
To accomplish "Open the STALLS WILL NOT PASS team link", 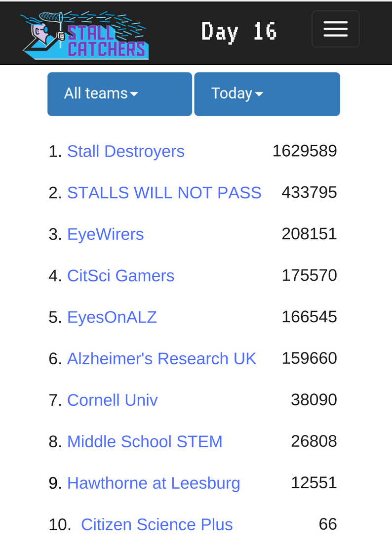I will (164, 193).
